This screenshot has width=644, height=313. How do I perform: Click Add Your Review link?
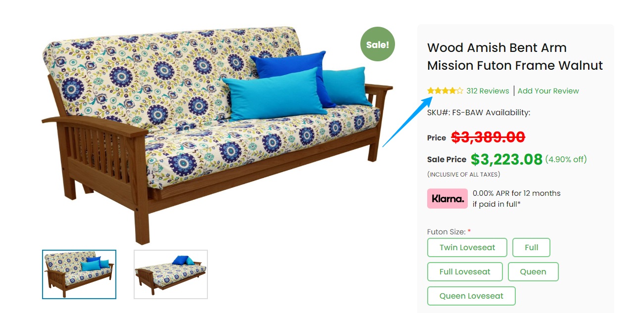click(x=548, y=91)
